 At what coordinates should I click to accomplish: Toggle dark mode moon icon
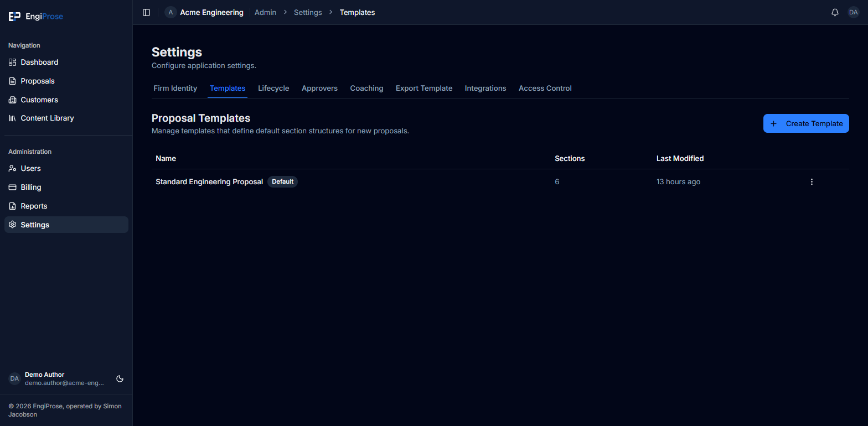[120, 379]
